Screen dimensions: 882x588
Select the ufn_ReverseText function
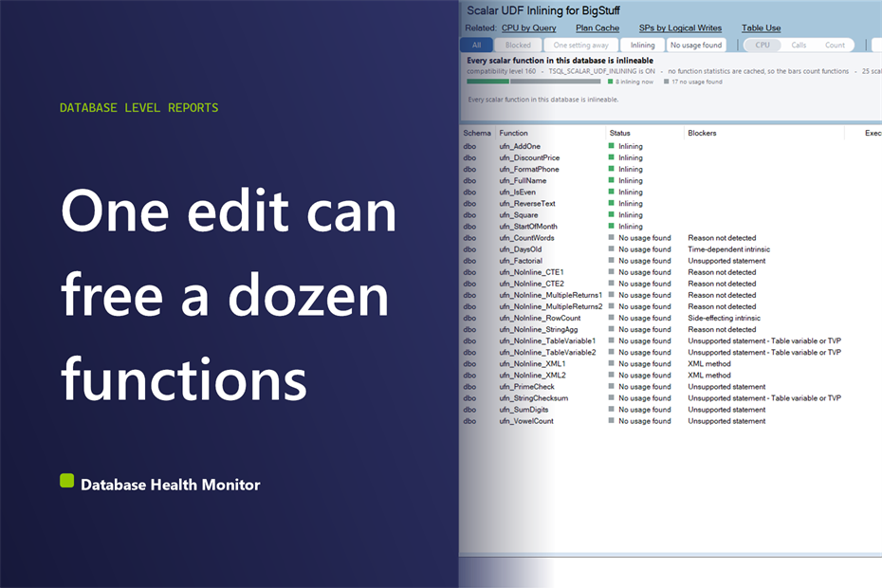(527, 204)
